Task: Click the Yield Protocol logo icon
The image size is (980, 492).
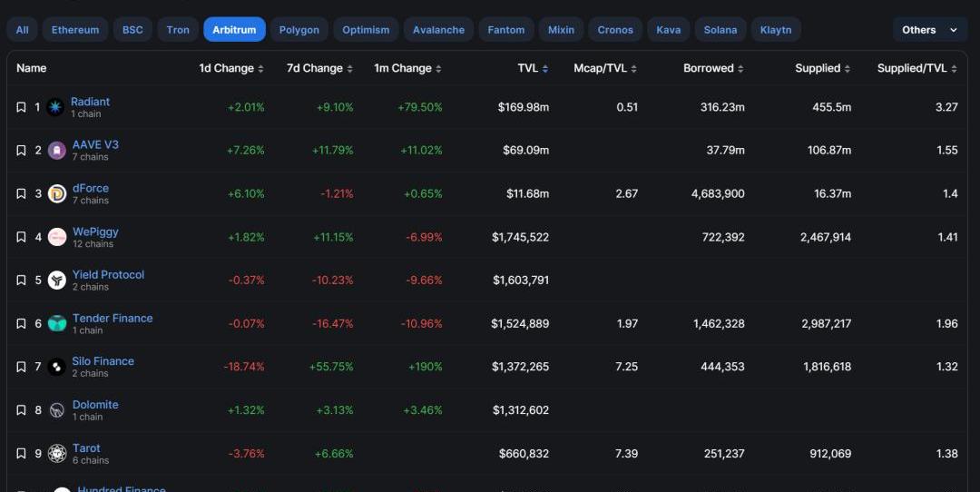Action: tap(57, 280)
